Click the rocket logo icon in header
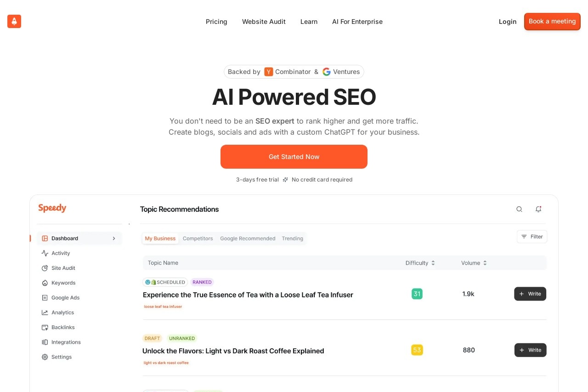 pos(14,22)
